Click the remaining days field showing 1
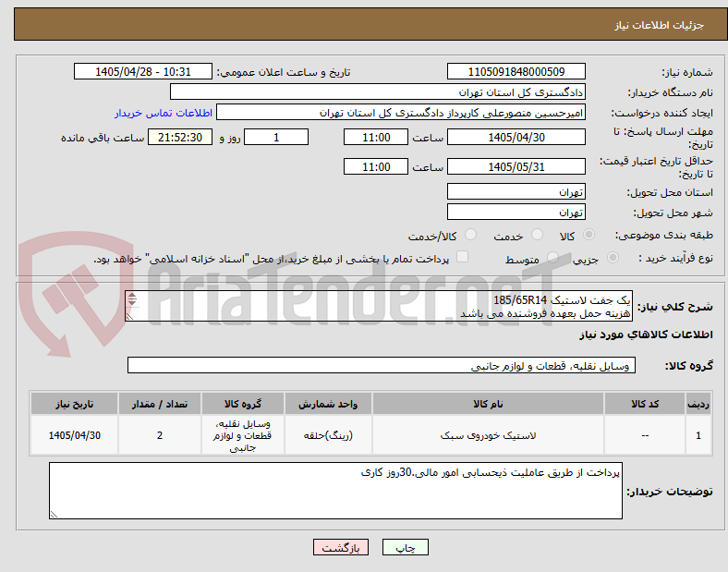The image size is (728, 572). pos(276,137)
